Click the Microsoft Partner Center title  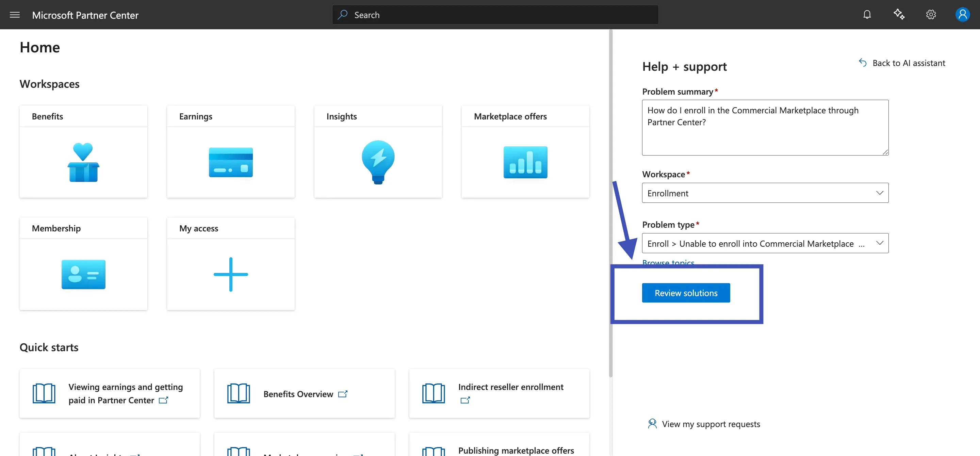[85, 15]
